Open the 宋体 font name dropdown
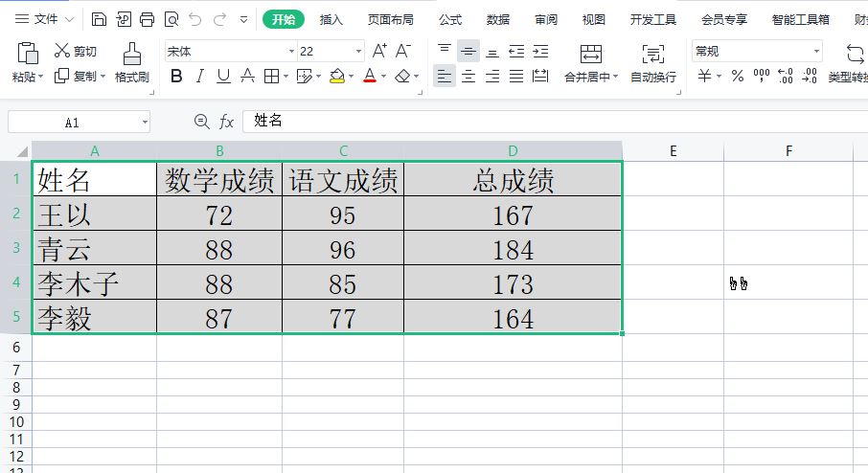The width and height of the screenshot is (868, 473). [292, 52]
